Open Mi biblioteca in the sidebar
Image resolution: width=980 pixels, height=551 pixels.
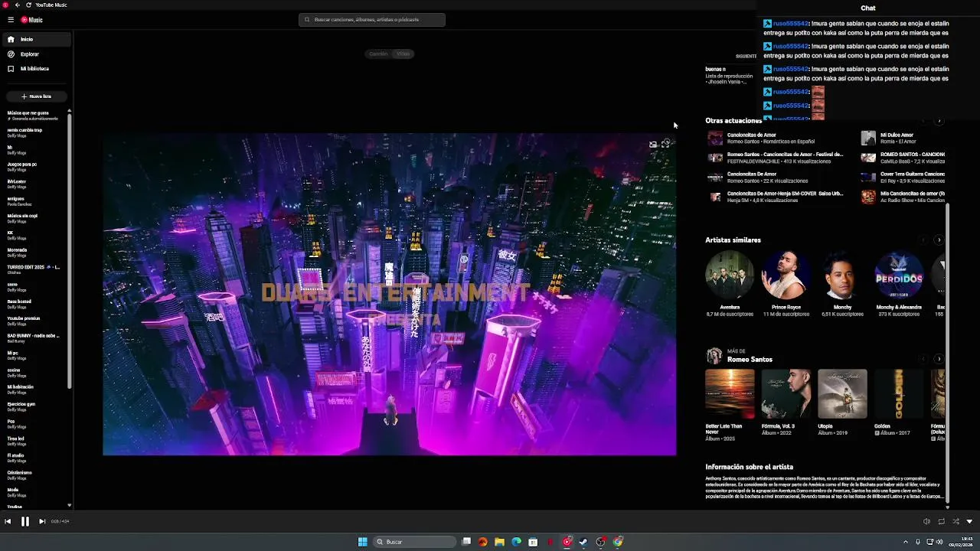(37, 69)
